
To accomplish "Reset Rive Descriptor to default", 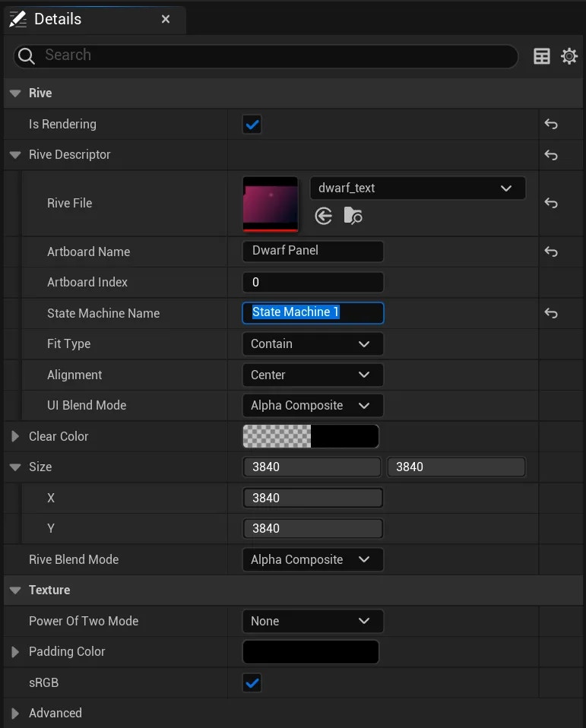I will [551, 154].
